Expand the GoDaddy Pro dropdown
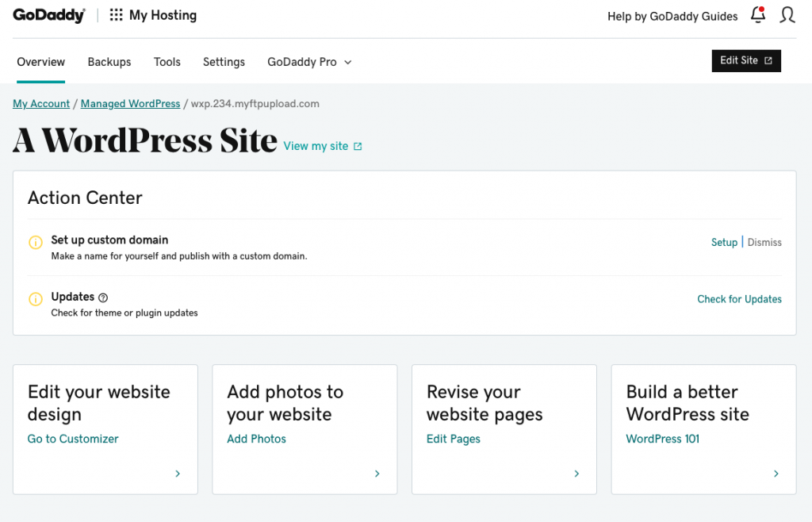The image size is (812, 522). [x=310, y=62]
